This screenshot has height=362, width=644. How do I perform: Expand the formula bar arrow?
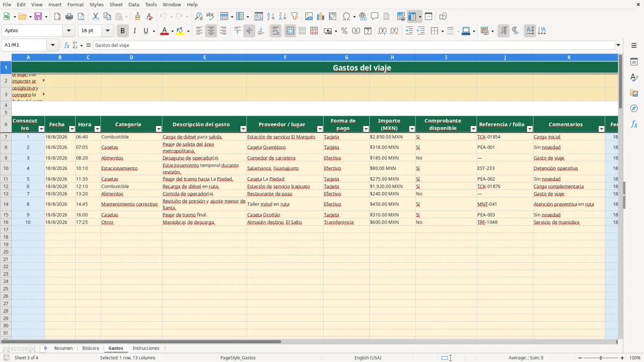click(618, 45)
